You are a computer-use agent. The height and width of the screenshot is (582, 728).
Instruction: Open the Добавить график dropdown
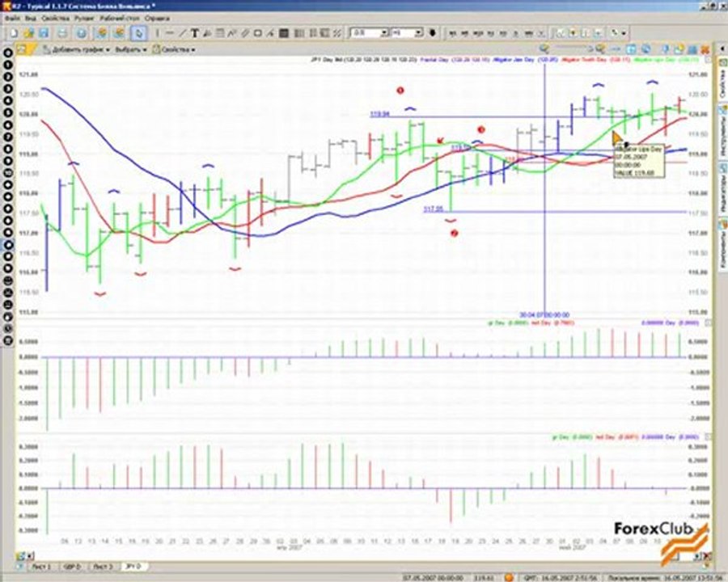(x=77, y=49)
